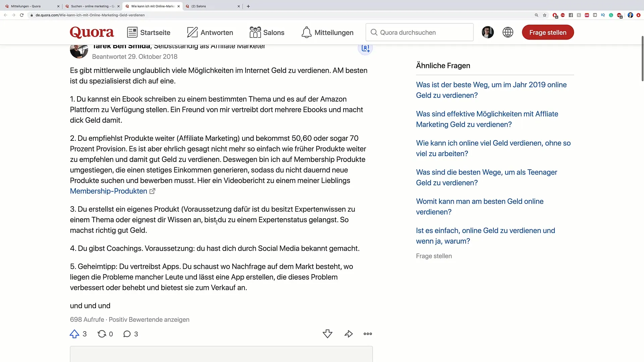
Task: Click the browser address bar URL
Action: click(90, 15)
